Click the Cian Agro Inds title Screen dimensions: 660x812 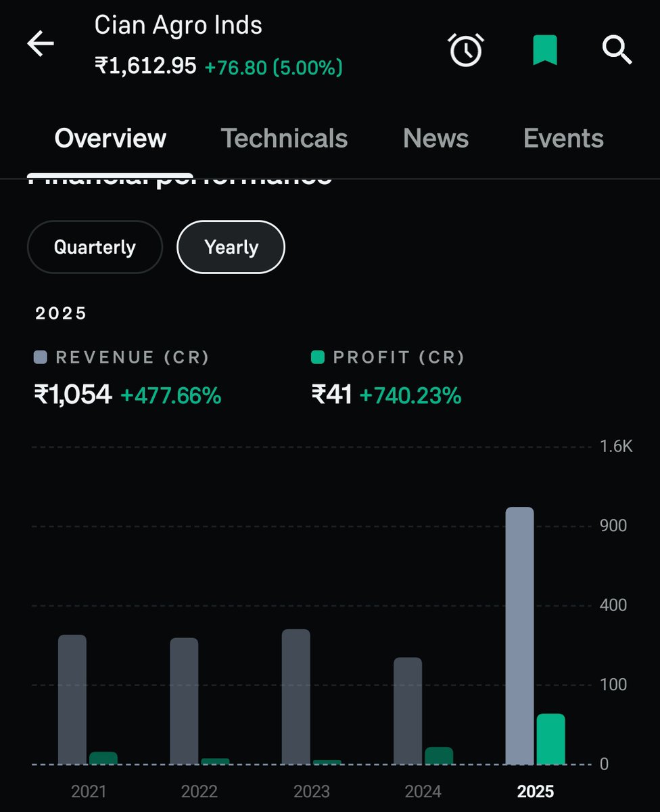(x=178, y=25)
